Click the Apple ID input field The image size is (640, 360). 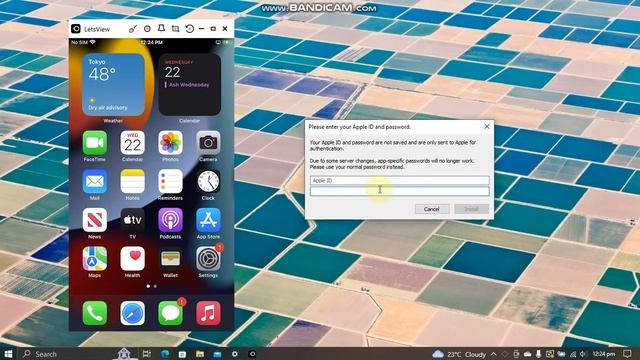tap(400, 180)
